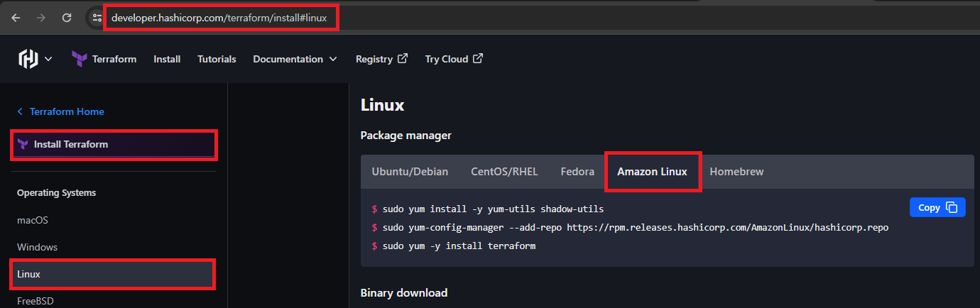980x308 pixels.
Task: Open the Tutorials menu item
Action: click(217, 59)
